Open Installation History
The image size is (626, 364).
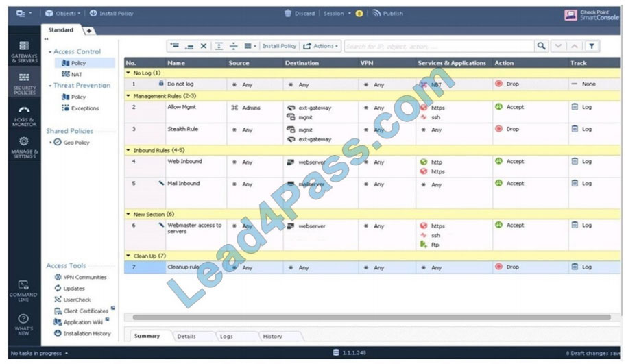(x=83, y=333)
